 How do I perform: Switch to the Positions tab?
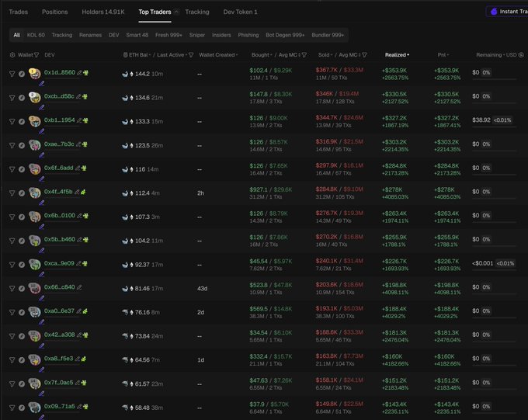pos(54,12)
